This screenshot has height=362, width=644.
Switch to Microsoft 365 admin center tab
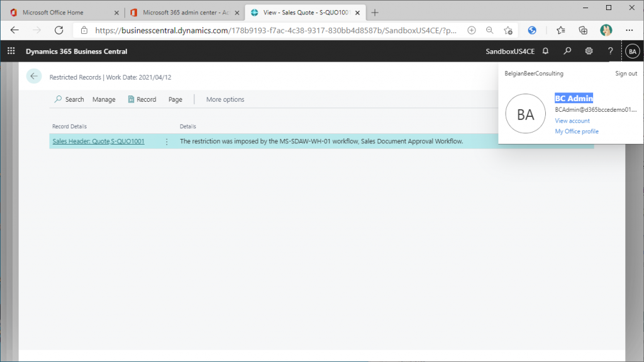(185, 13)
